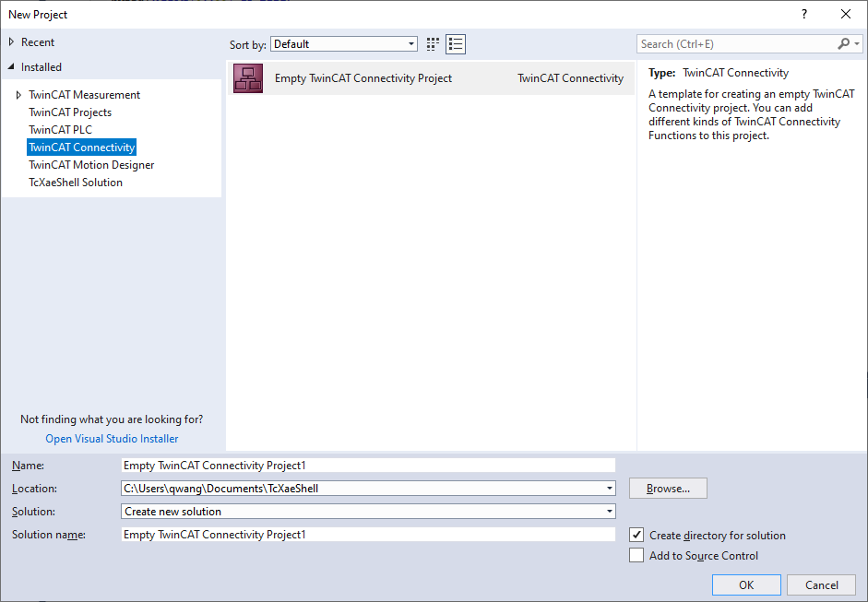The image size is (868, 602).
Task: Uncheck Create directory for solution
Action: point(636,535)
